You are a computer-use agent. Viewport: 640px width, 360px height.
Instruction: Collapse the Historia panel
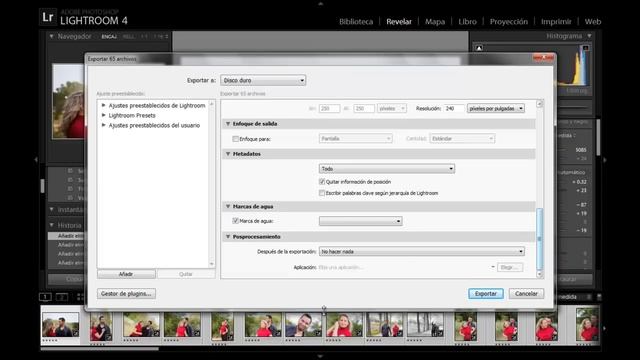(x=51, y=225)
